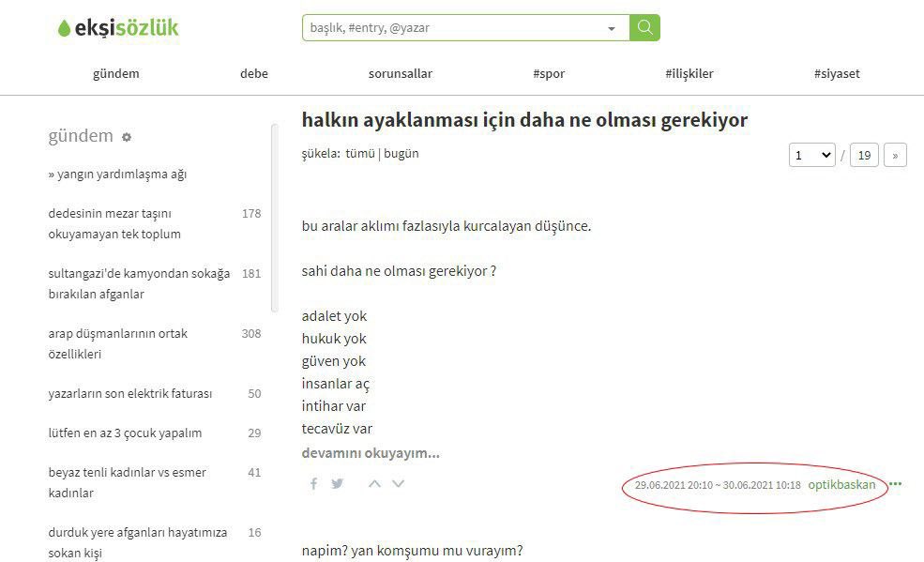This screenshot has width=924, height=562.
Task: Downvote the entry with down chevron
Action: (x=399, y=483)
